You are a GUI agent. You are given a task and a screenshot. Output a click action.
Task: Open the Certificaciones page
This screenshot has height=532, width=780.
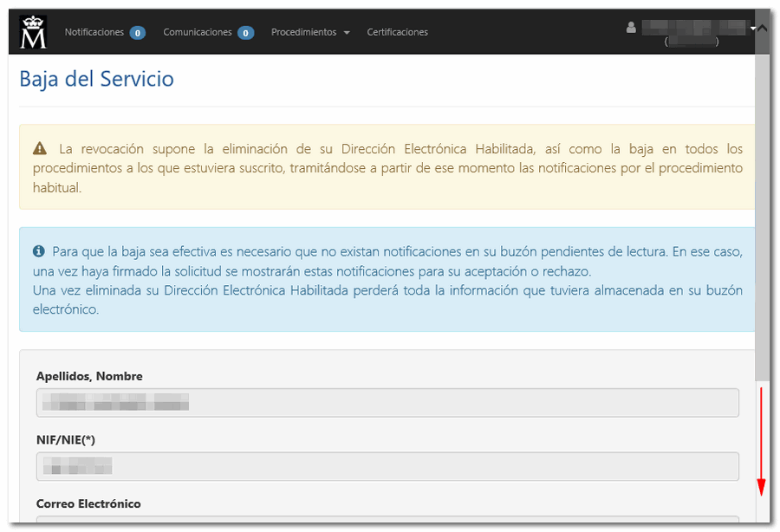[x=397, y=32]
